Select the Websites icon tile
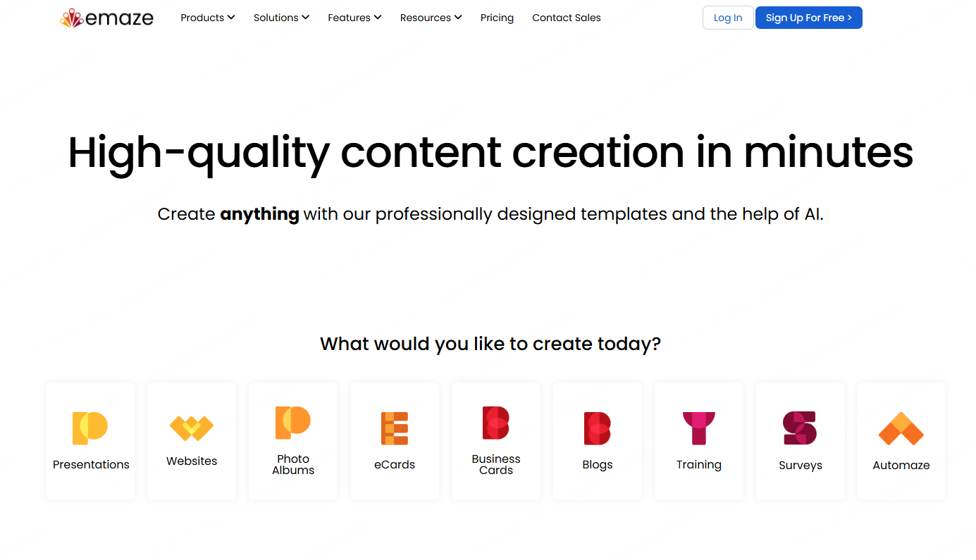This screenshot has height=560, width=976. pos(192,428)
